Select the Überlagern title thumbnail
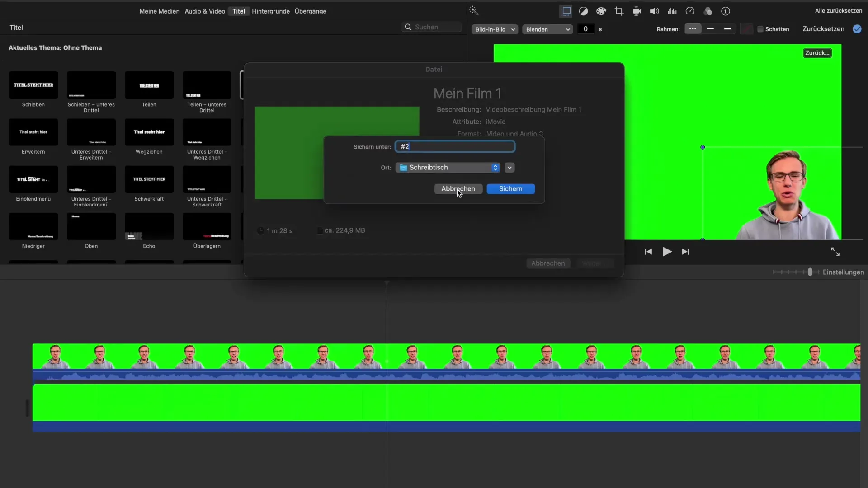This screenshot has height=488, width=868. (x=207, y=226)
